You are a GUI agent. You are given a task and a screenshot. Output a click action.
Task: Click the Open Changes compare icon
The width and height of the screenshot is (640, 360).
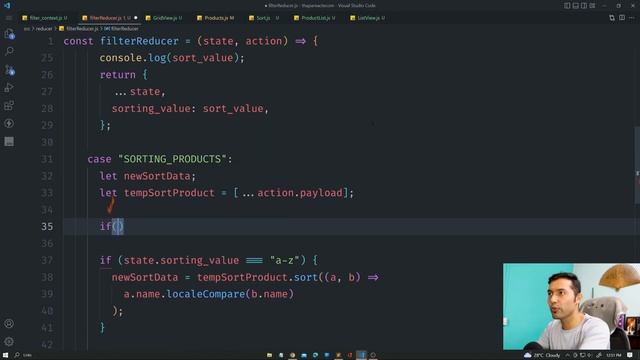[611, 18]
